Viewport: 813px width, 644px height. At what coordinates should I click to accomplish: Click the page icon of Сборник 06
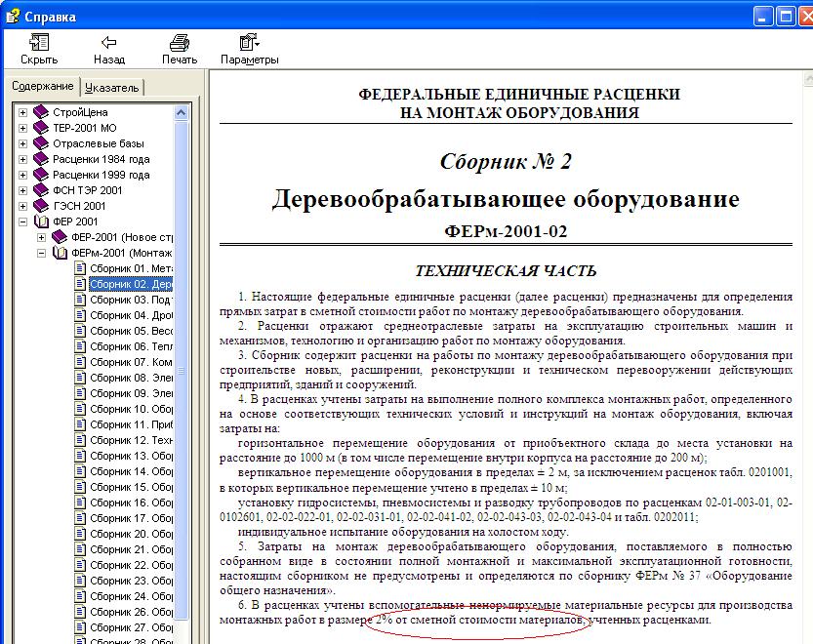[x=80, y=345]
